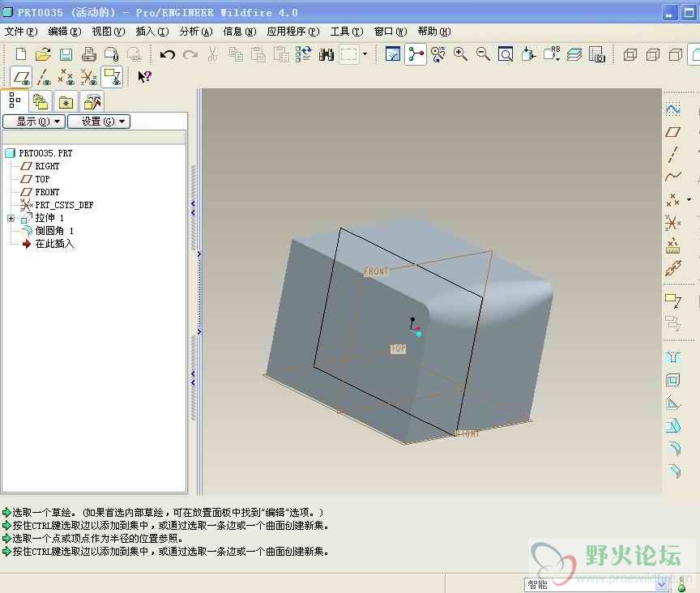700x593 pixels.
Task: Click the TOP plane label in viewport
Action: 399,348
